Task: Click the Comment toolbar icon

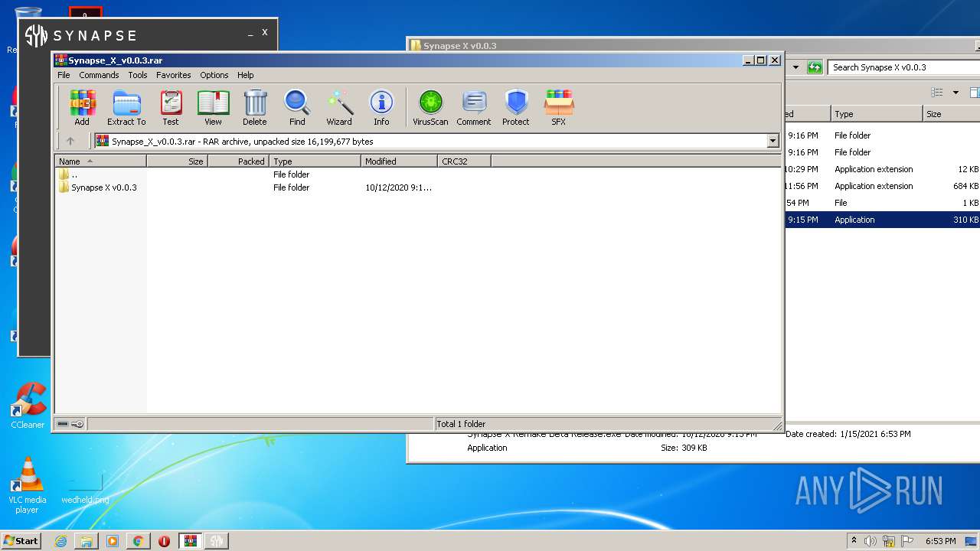Action: 474,107
